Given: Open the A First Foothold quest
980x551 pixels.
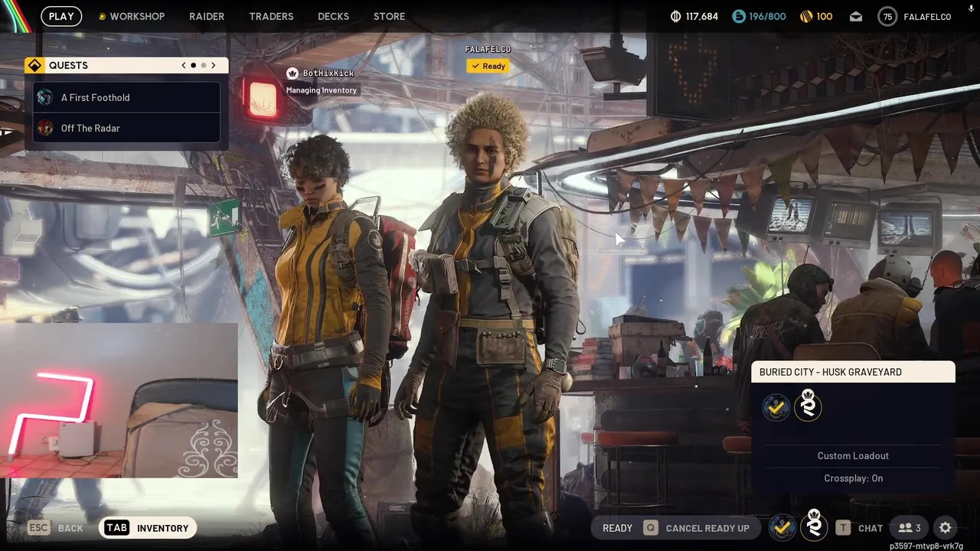Looking at the screenshot, I should pyautogui.click(x=127, y=97).
